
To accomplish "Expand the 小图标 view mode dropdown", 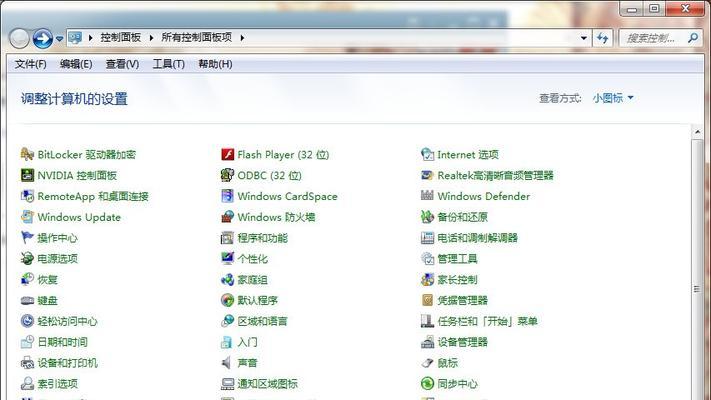I will click(x=613, y=98).
